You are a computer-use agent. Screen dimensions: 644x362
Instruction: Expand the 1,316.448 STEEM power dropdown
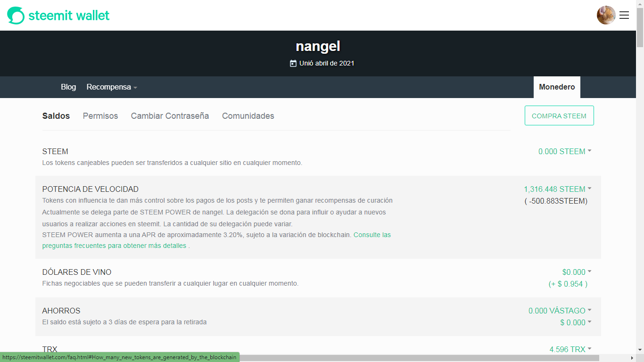point(558,189)
